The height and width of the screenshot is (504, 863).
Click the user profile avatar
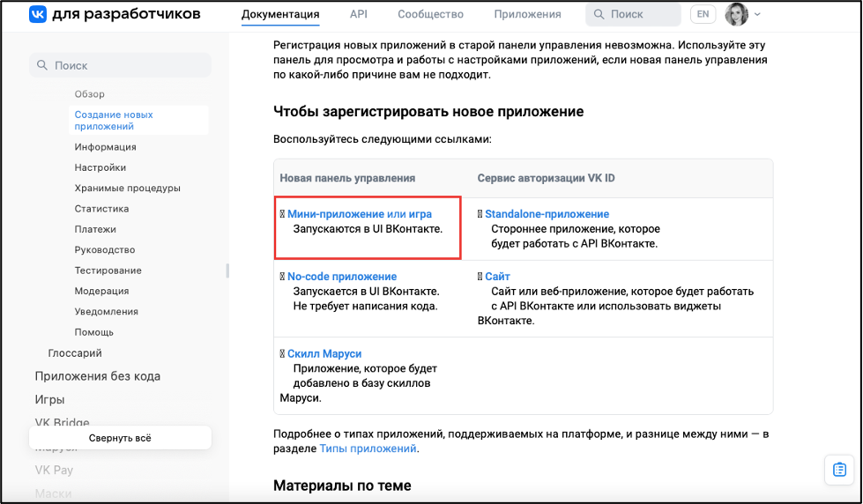tap(736, 14)
